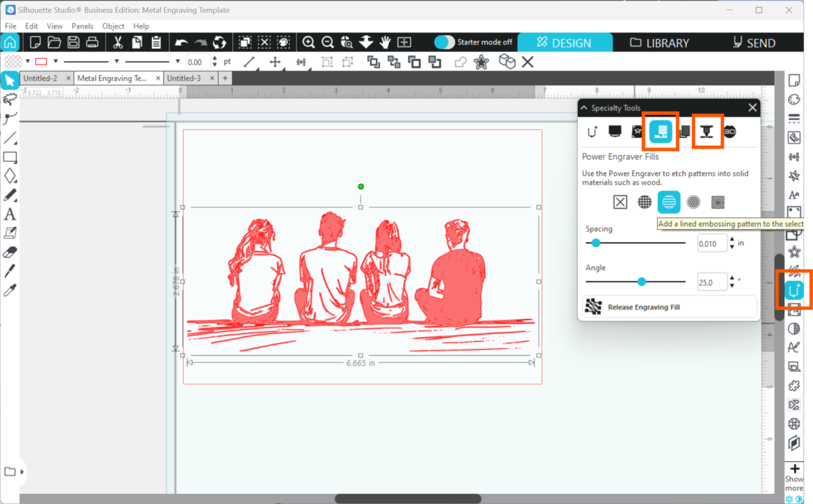Click the horizontal scrollbar at bottom
Image resolution: width=813 pixels, height=504 pixels.
[x=408, y=499]
